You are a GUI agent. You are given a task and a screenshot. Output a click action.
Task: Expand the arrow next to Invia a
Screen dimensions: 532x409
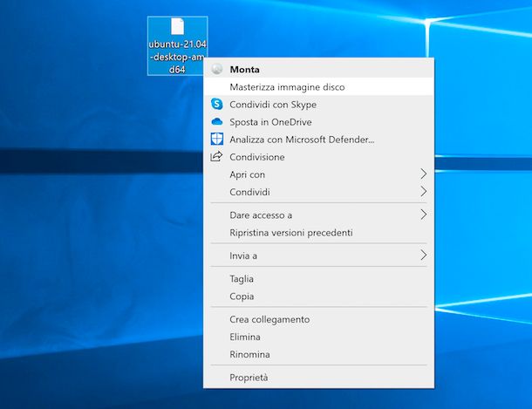[424, 255]
